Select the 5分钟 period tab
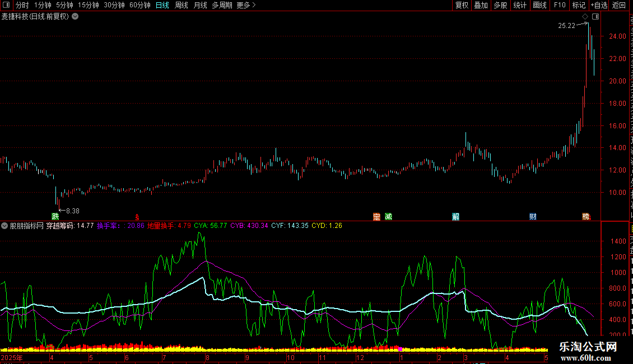This screenshot has width=633, height=364. tap(64, 5)
